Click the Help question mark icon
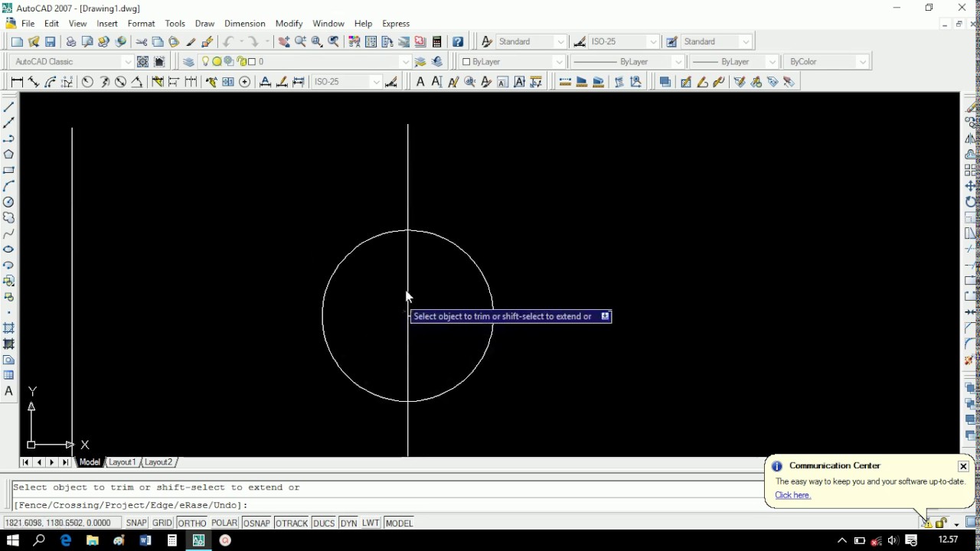The width and height of the screenshot is (980, 551). [458, 41]
